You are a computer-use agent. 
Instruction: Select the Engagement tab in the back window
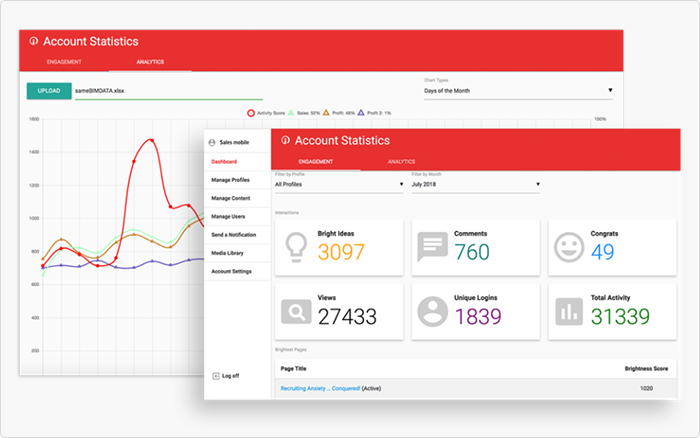click(x=64, y=62)
